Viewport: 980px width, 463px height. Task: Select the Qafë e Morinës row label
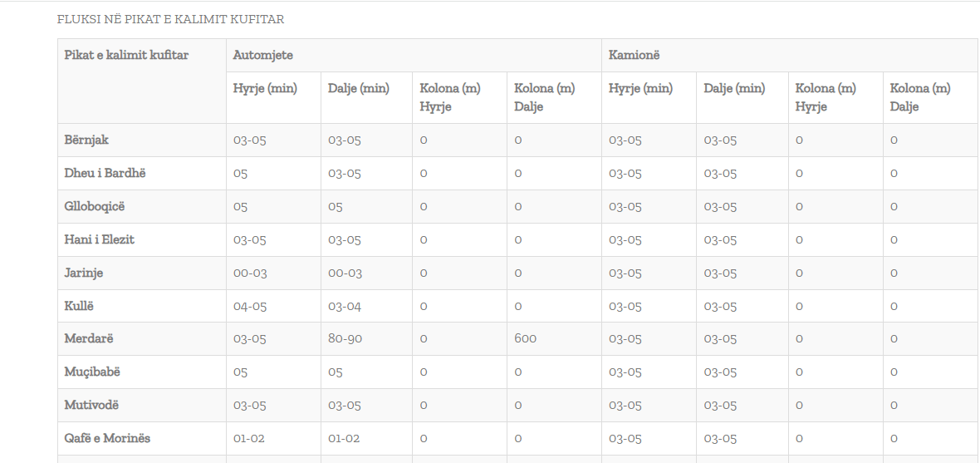107,438
